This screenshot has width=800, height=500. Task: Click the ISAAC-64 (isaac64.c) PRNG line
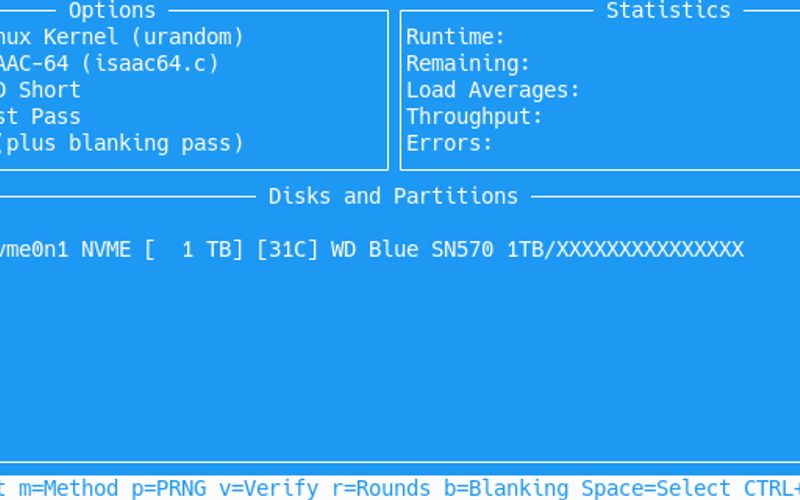click(x=108, y=63)
